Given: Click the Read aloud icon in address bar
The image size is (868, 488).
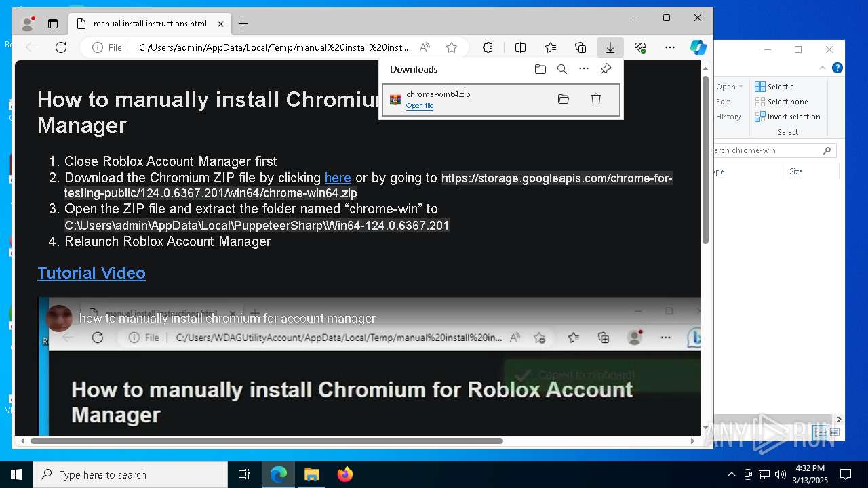Looking at the screenshot, I should tap(425, 47).
